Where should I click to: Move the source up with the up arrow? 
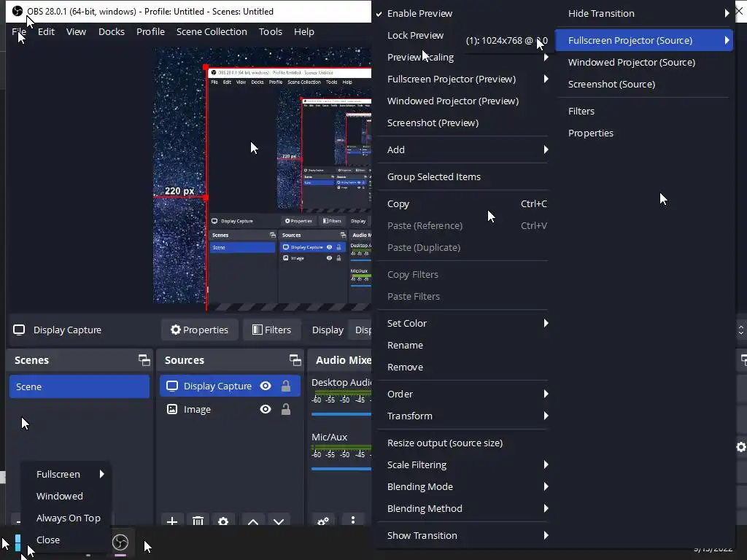pos(253,521)
